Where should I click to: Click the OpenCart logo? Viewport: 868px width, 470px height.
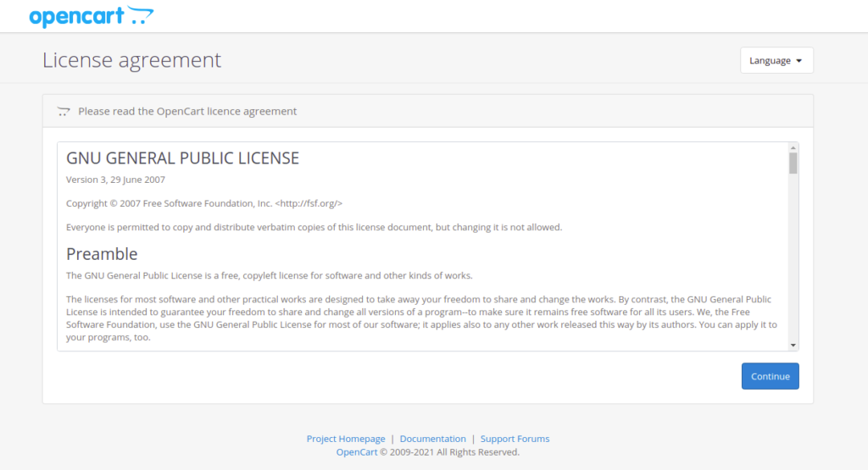click(92, 16)
